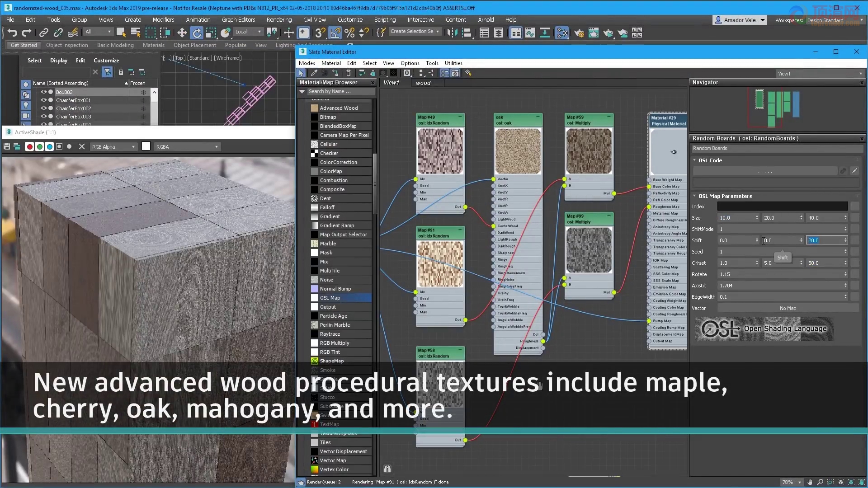Click the white color swatch in ActiveShade

tap(146, 146)
